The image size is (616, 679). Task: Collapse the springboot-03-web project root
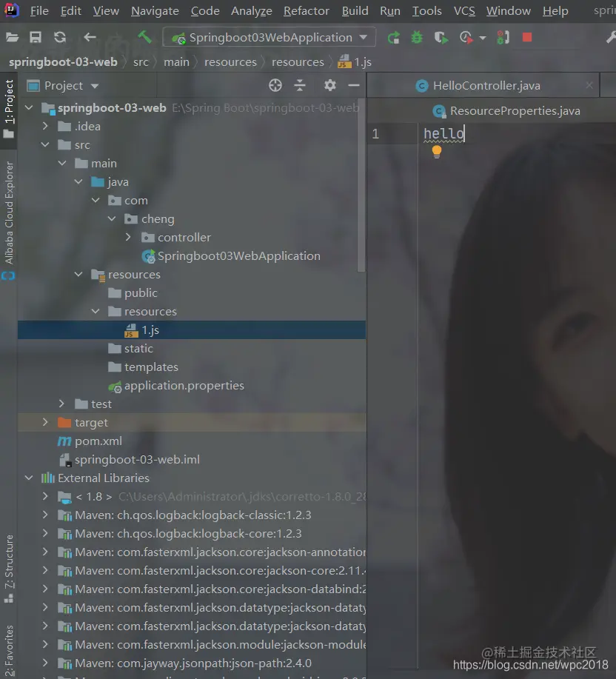(29, 107)
